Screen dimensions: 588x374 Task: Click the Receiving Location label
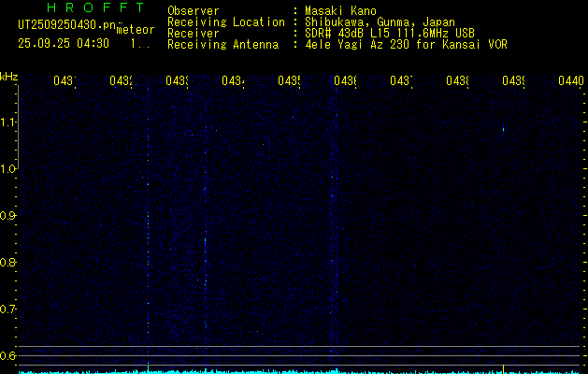[226, 22]
